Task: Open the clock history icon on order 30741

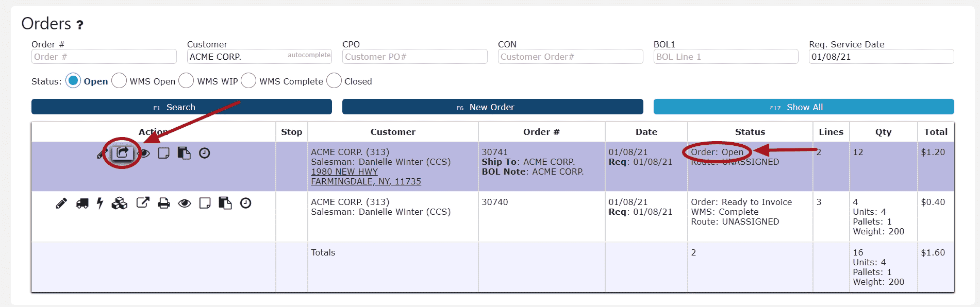Action: tap(205, 153)
